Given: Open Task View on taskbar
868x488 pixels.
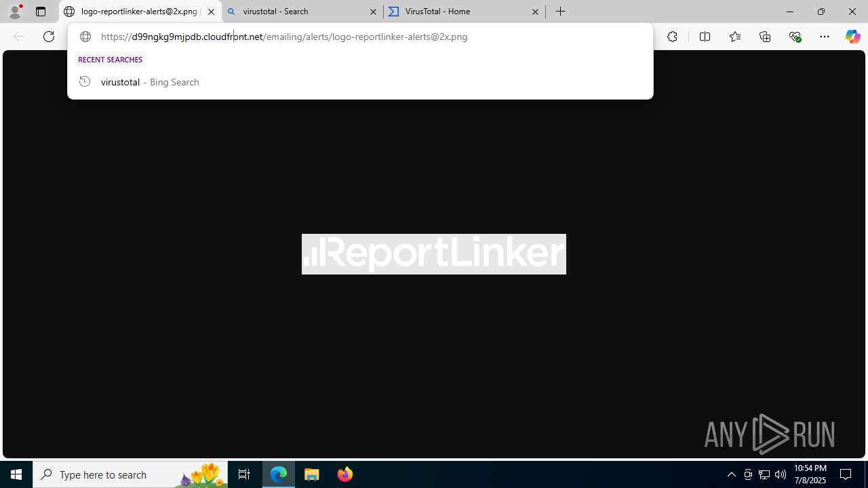Looking at the screenshot, I should click(244, 474).
